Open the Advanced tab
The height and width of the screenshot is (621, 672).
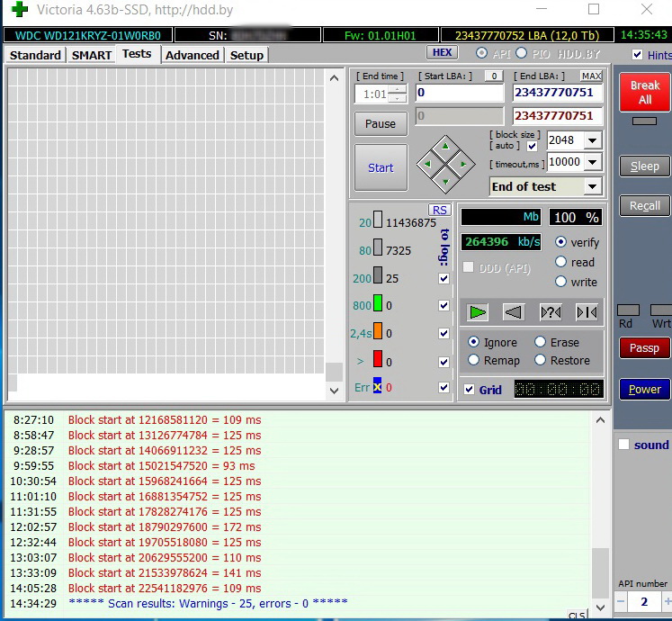click(193, 55)
